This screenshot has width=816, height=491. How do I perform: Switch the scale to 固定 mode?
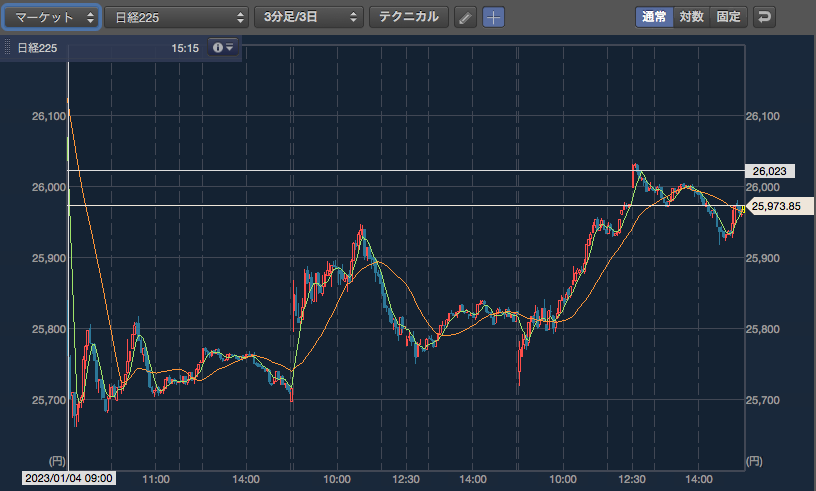pyautogui.click(x=729, y=17)
